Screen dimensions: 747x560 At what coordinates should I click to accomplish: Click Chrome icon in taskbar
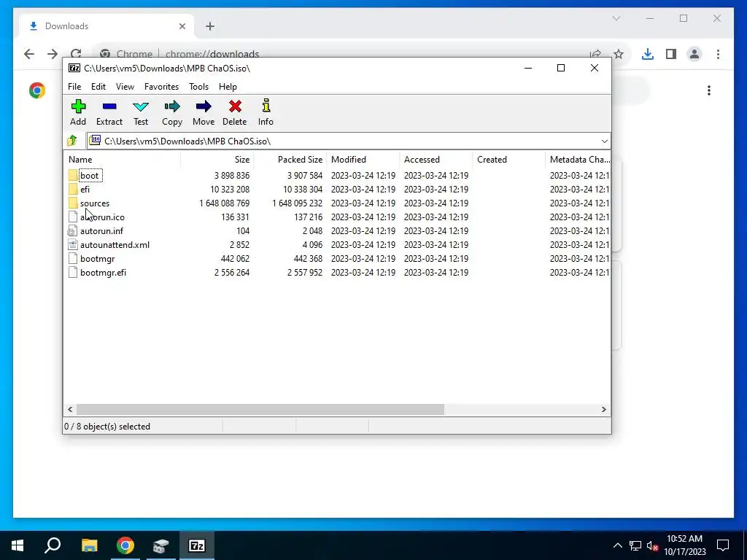(x=125, y=545)
